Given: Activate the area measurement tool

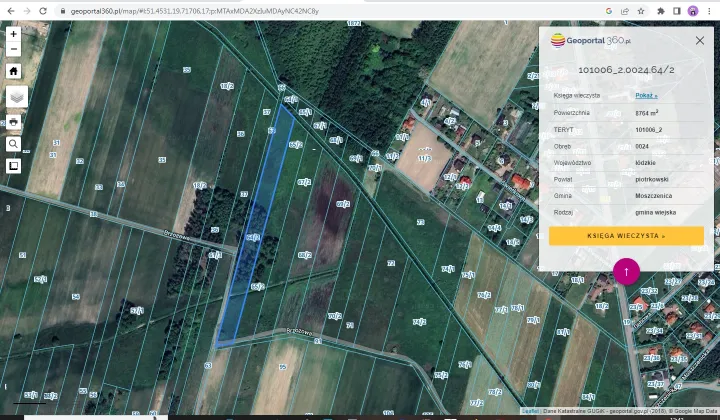Looking at the screenshot, I should (x=13, y=166).
